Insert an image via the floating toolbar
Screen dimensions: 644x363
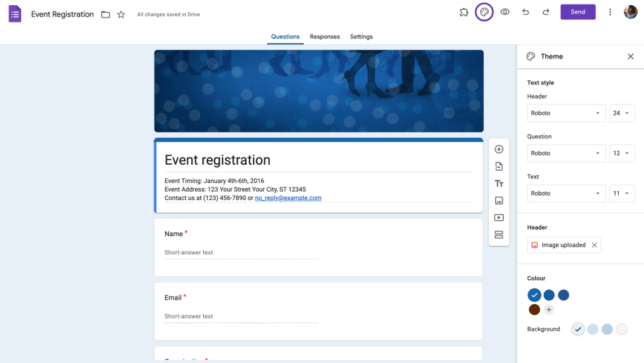498,201
